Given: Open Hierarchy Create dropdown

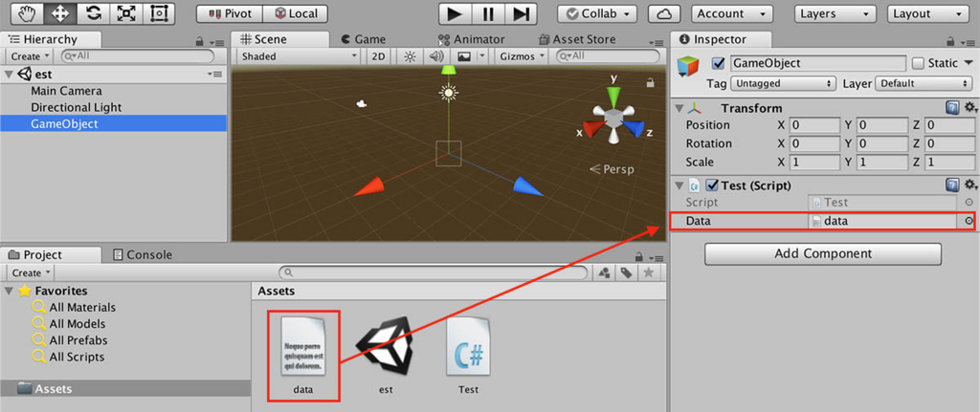Looking at the screenshot, I should pos(30,56).
